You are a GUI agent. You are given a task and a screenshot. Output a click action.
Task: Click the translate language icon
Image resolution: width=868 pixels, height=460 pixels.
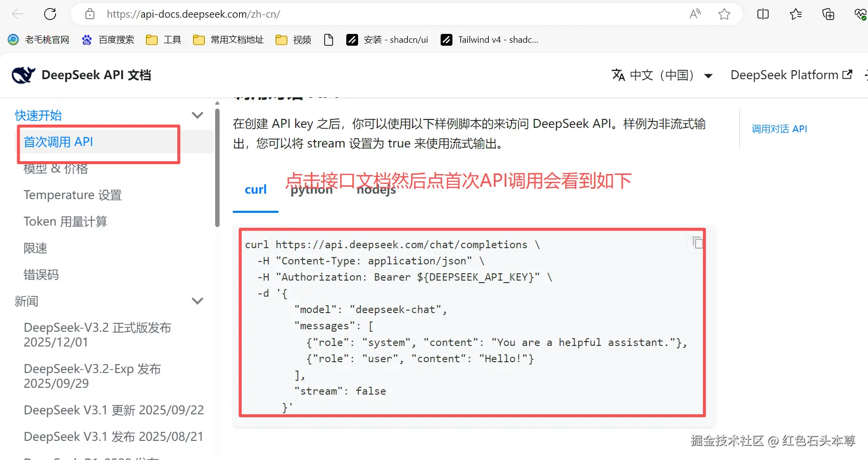[x=618, y=75]
